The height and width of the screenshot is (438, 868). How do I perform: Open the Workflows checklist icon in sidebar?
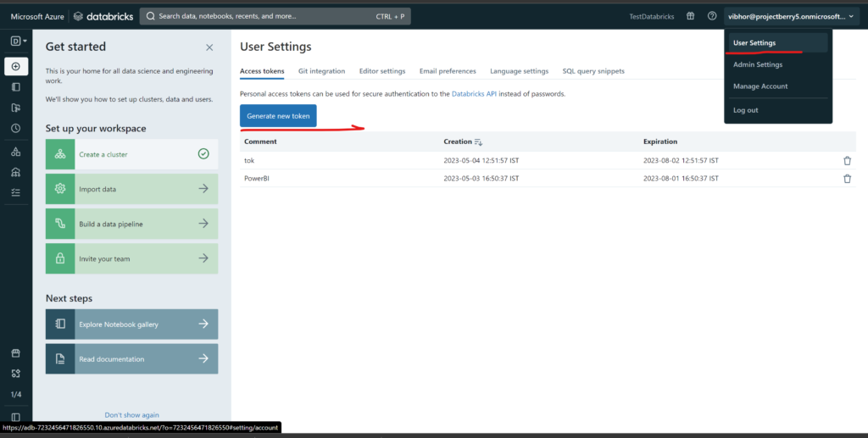[x=16, y=192]
